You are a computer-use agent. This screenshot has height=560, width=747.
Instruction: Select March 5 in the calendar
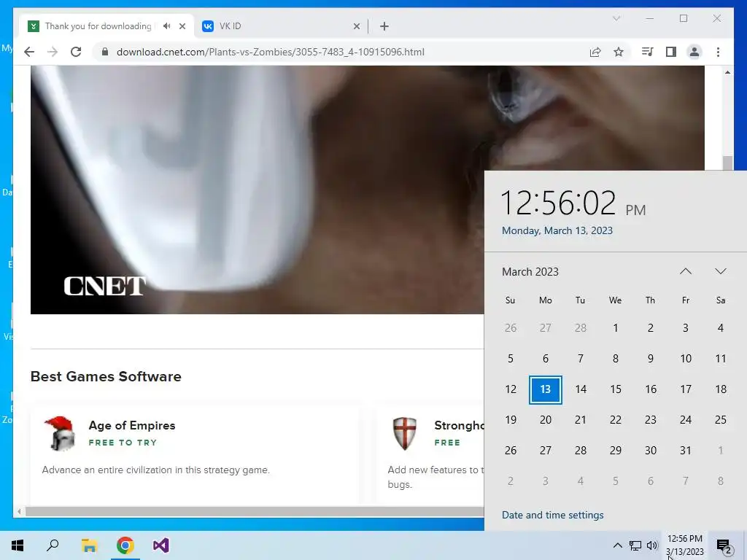tap(510, 359)
